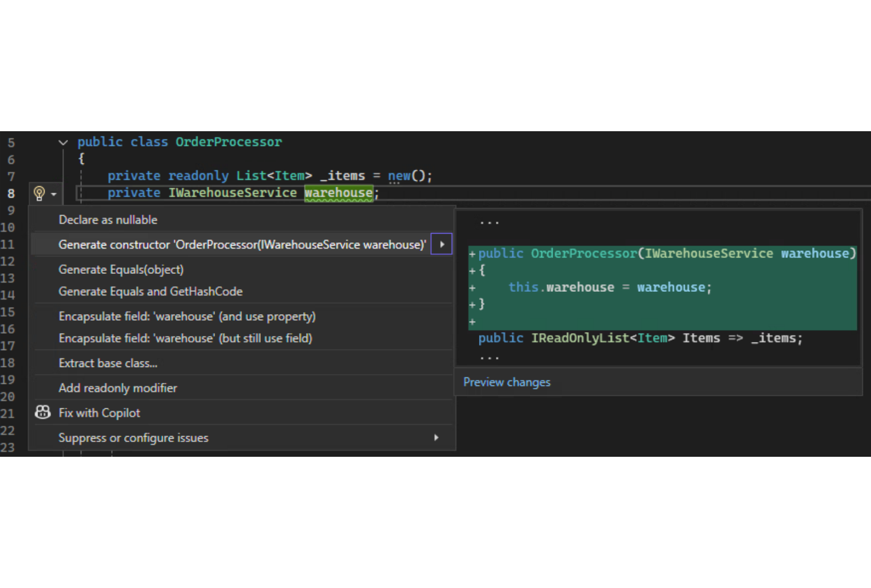Image resolution: width=871 pixels, height=588 pixels.
Task: Expand the Generate constructor submenu arrow
Action: coord(441,244)
